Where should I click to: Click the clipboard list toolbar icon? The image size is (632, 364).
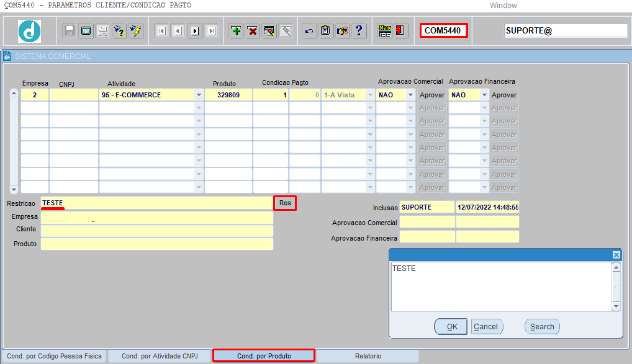point(326,30)
